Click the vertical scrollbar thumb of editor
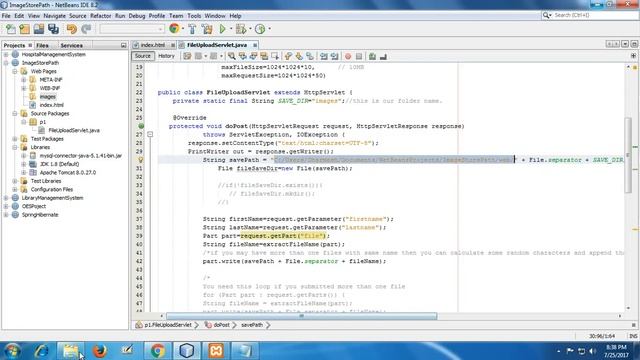The width and height of the screenshot is (640, 360). pyautogui.click(x=629, y=155)
